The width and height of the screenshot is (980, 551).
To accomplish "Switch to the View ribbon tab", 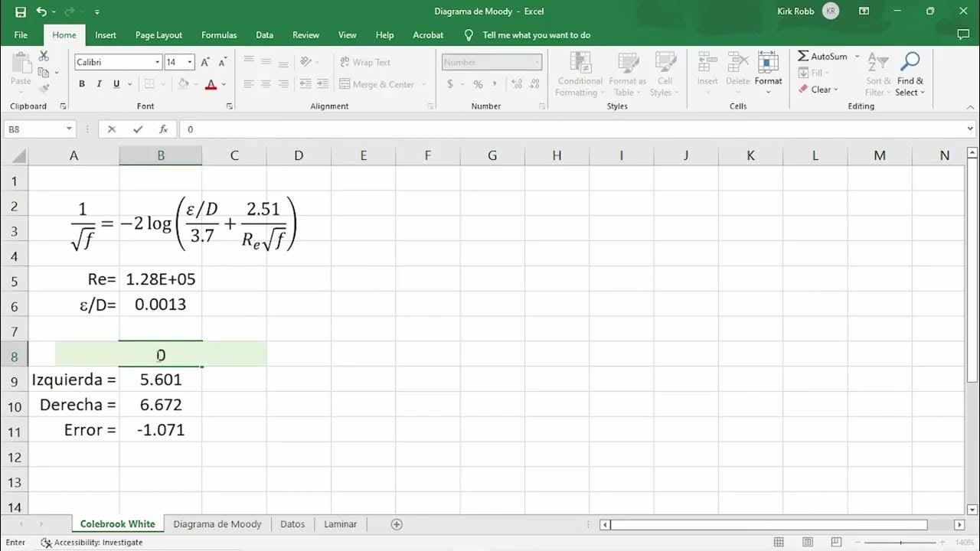I will (348, 35).
